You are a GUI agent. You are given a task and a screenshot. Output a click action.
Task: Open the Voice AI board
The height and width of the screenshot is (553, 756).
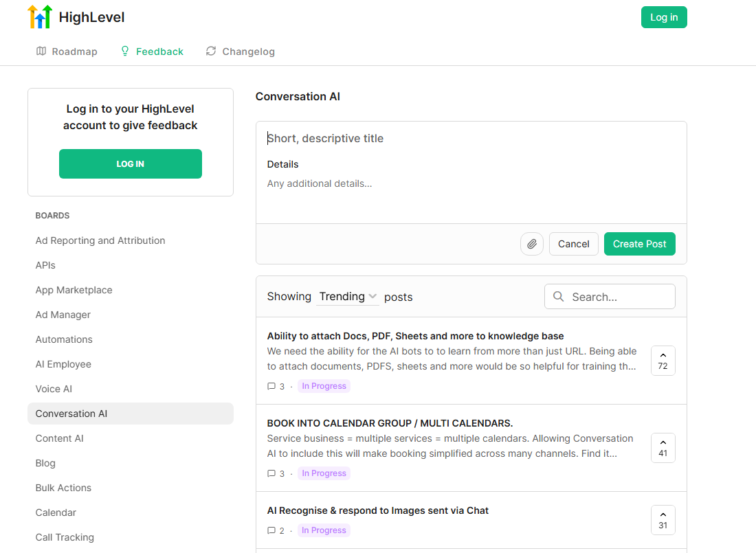tap(54, 389)
